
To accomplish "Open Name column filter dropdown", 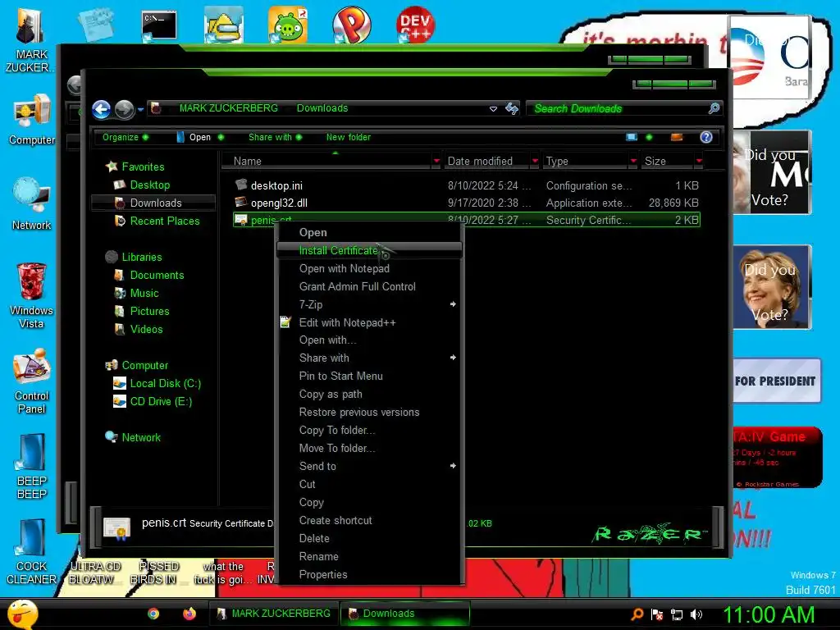I will 436,161.
